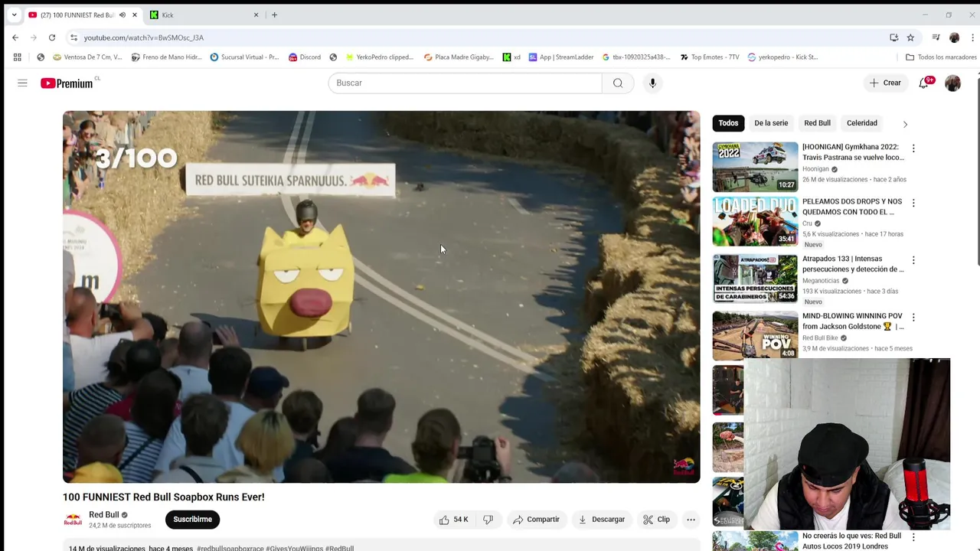The height and width of the screenshot is (551, 980).
Task: Open Chrome three-dot menu
Action: 972,37
